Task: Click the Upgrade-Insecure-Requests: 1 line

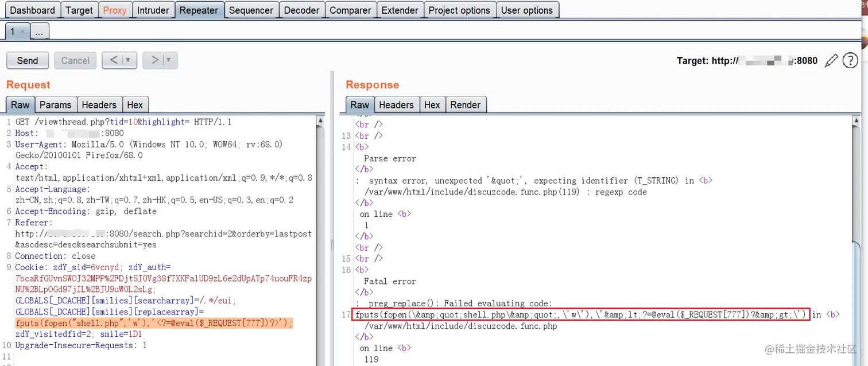Action: [x=81, y=345]
